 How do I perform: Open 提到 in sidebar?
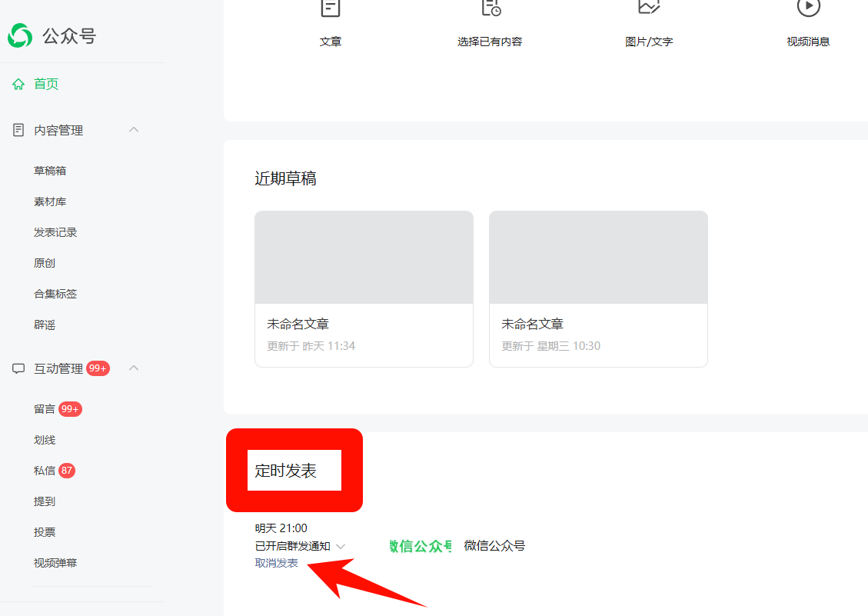[x=45, y=501]
